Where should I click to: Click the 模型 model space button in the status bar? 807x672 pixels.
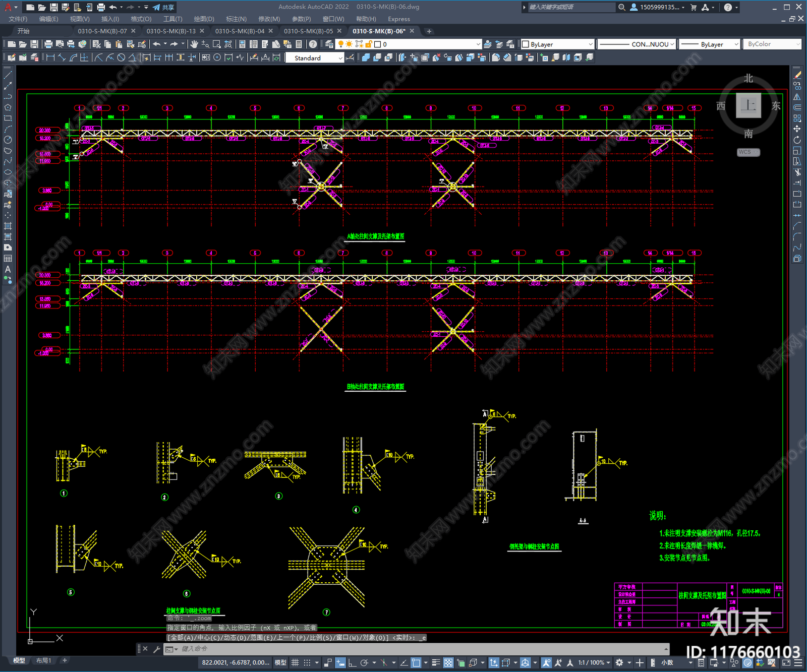click(x=280, y=662)
